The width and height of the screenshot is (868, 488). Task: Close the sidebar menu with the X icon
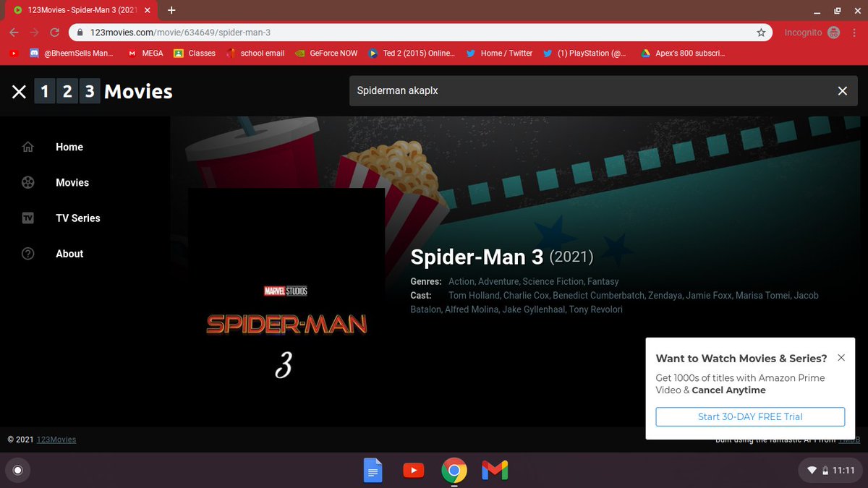pyautogui.click(x=19, y=92)
